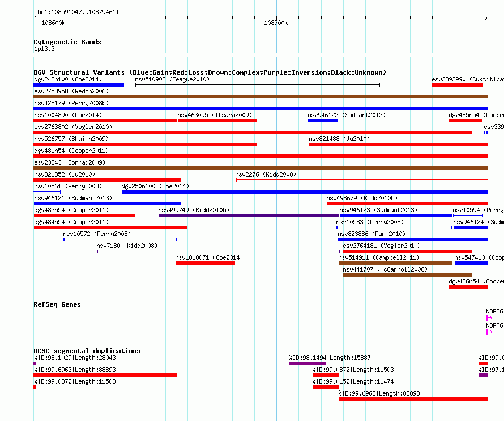
Task: Select nsv499749 (Kidd2010b) purple inversion bar
Action: (249, 216)
